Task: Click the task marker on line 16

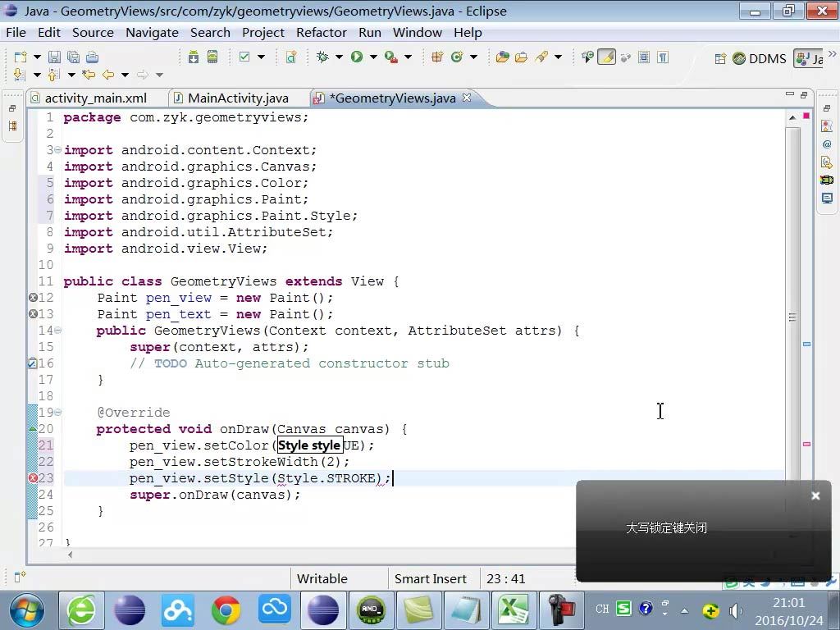Action: 32,363
